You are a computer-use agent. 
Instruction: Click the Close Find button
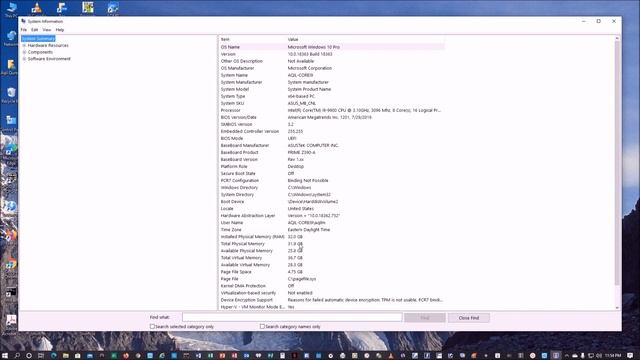pos(469,318)
